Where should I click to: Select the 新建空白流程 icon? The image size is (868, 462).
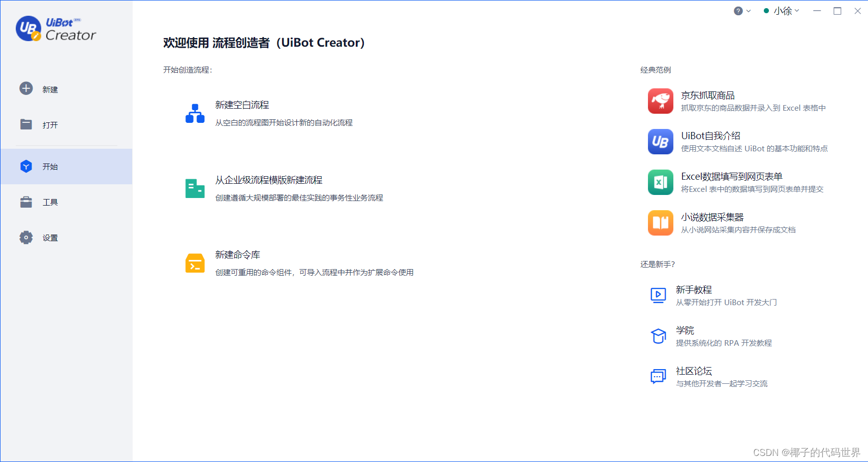coord(195,113)
